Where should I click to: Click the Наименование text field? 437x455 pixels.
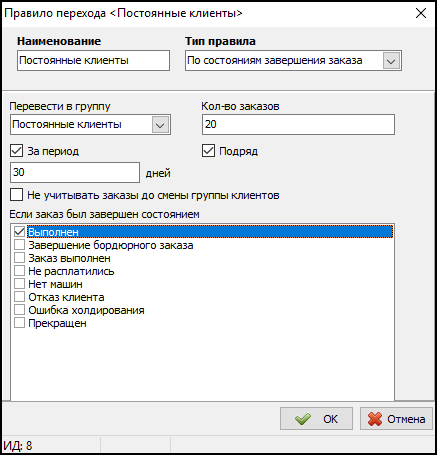pos(93,61)
